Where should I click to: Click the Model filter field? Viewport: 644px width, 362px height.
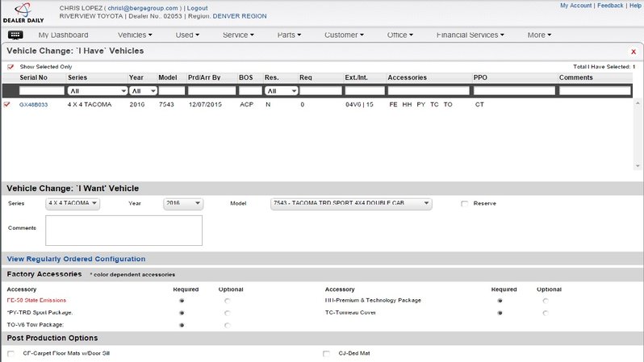tap(172, 91)
